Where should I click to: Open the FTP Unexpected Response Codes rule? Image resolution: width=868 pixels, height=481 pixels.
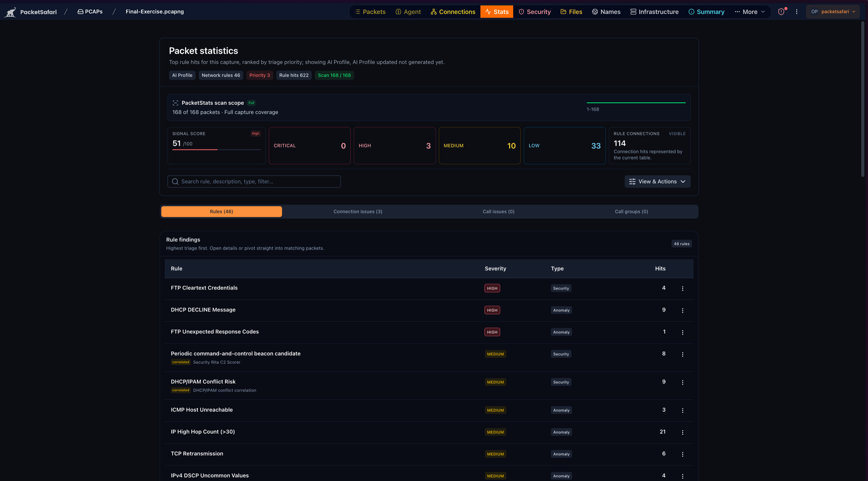click(x=214, y=332)
